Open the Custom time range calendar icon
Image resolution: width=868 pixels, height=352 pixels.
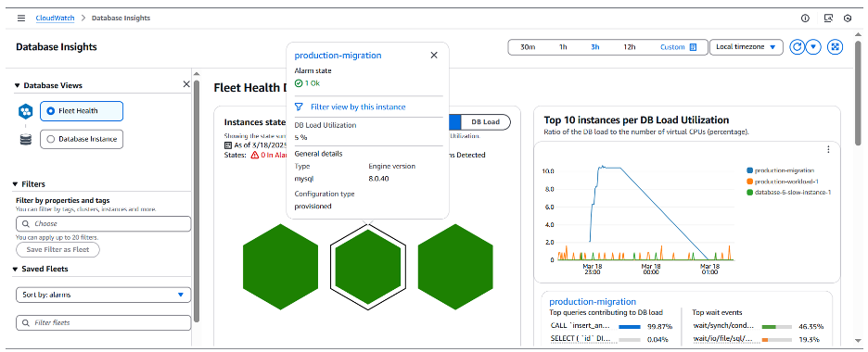tap(693, 47)
